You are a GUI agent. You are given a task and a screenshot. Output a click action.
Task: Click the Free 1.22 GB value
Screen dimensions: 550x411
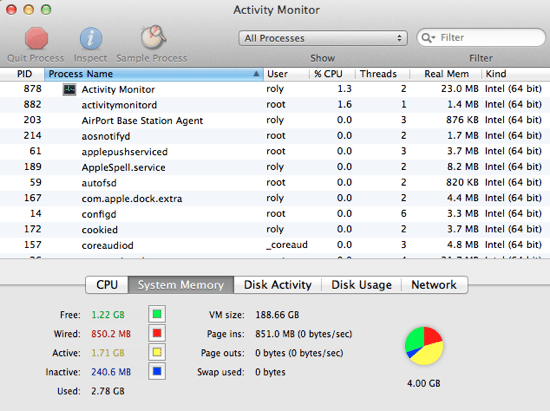click(x=108, y=315)
